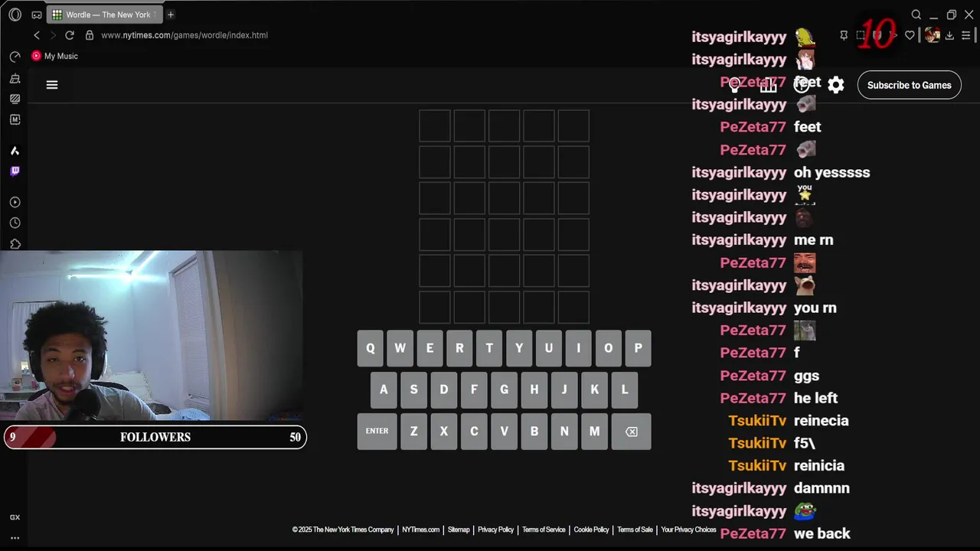Tap the Z key on Wordle keyboard
Image resolution: width=980 pixels, height=551 pixels.
[x=413, y=432]
